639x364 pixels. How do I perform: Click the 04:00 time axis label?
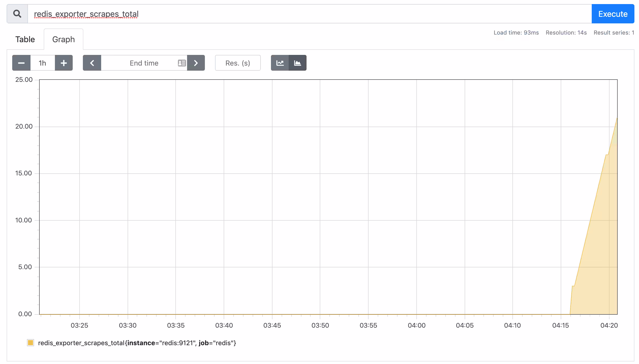(x=416, y=325)
